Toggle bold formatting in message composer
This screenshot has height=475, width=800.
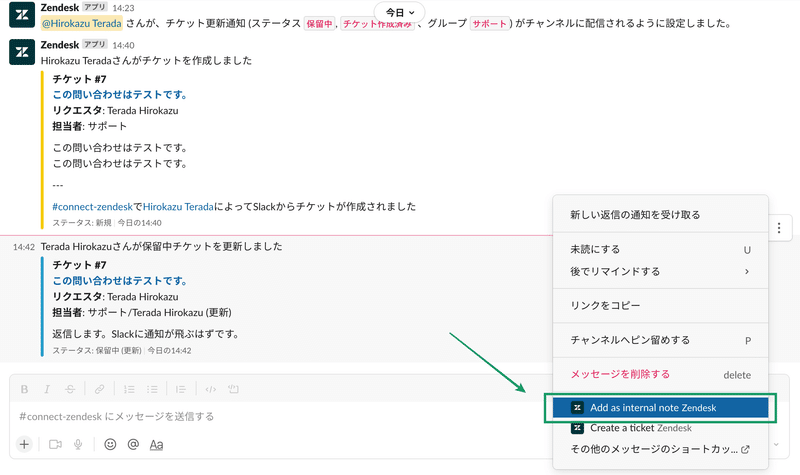(x=24, y=389)
